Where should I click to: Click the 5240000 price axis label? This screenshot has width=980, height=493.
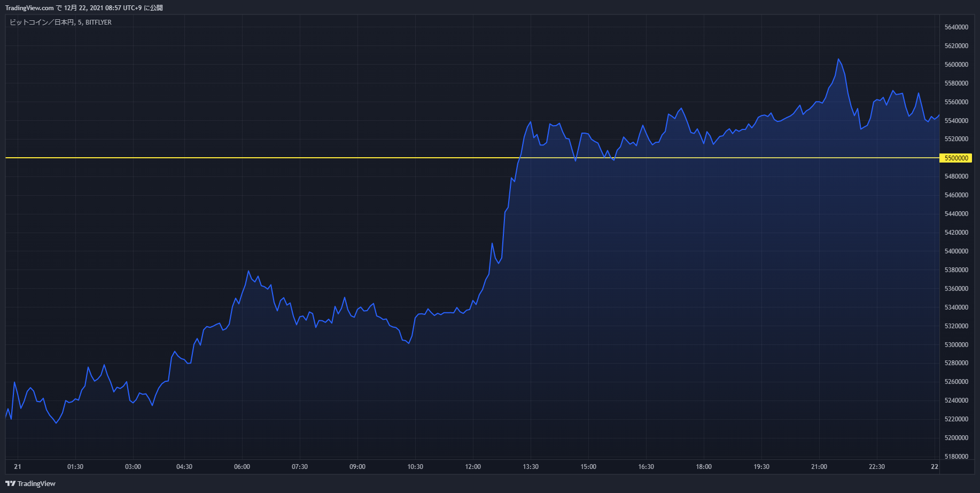pyautogui.click(x=956, y=400)
